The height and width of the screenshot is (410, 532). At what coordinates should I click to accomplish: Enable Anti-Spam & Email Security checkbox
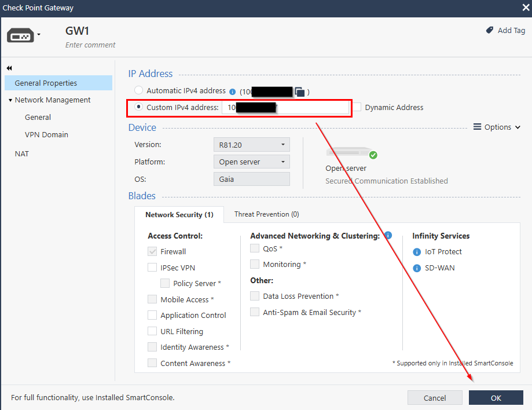click(255, 312)
